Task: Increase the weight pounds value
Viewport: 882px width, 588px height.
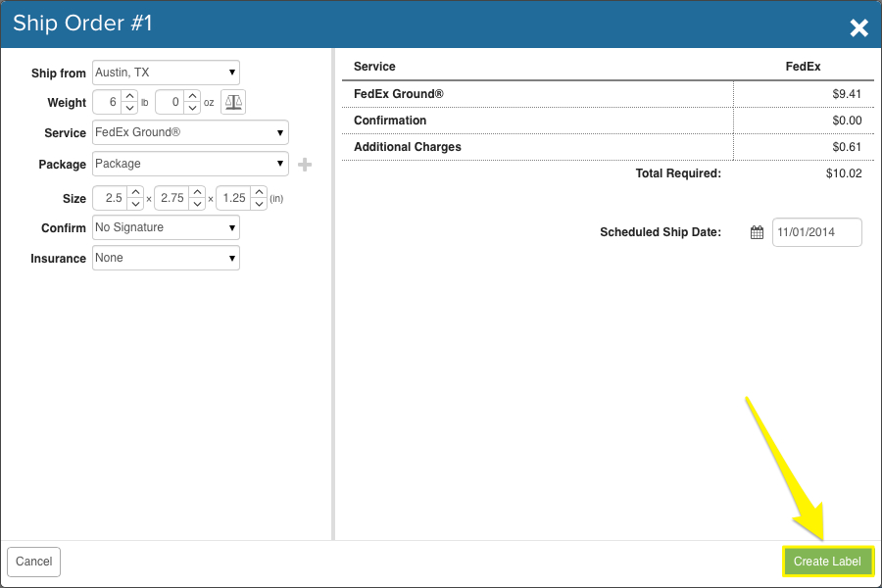Action: [129, 96]
